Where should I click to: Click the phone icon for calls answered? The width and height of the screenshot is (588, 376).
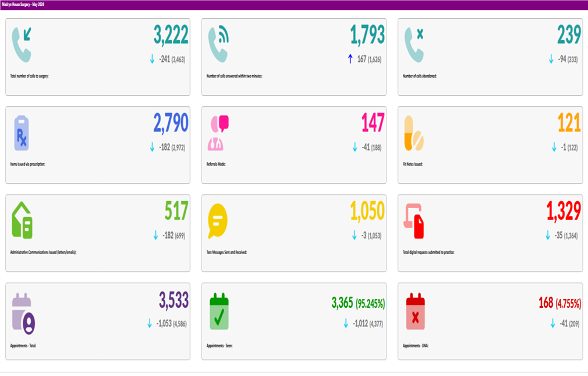click(219, 44)
